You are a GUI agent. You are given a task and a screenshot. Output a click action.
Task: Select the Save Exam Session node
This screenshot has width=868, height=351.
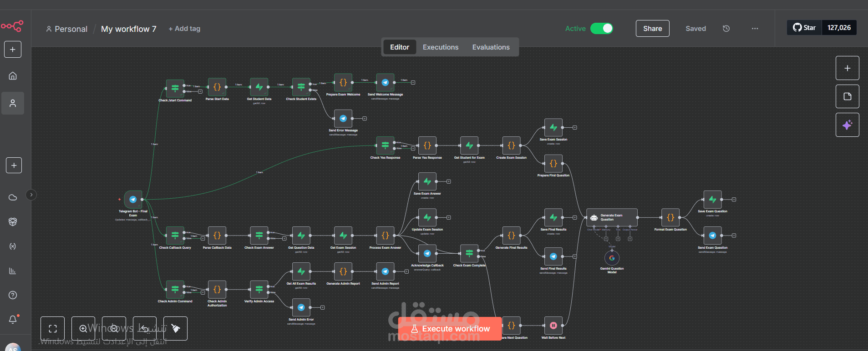[x=553, y=127]
